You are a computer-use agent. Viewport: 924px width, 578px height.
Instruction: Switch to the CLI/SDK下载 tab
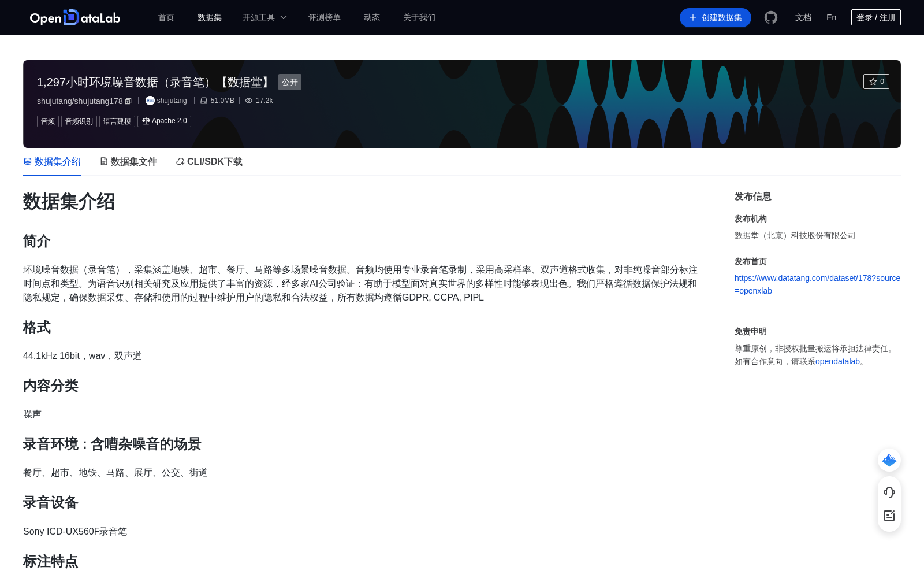[x=209, y=162]
